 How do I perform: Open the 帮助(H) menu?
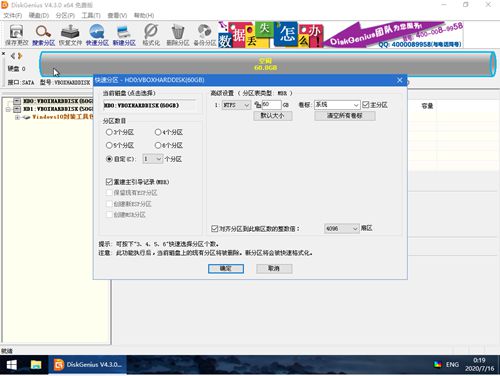(x=144, y=15)
